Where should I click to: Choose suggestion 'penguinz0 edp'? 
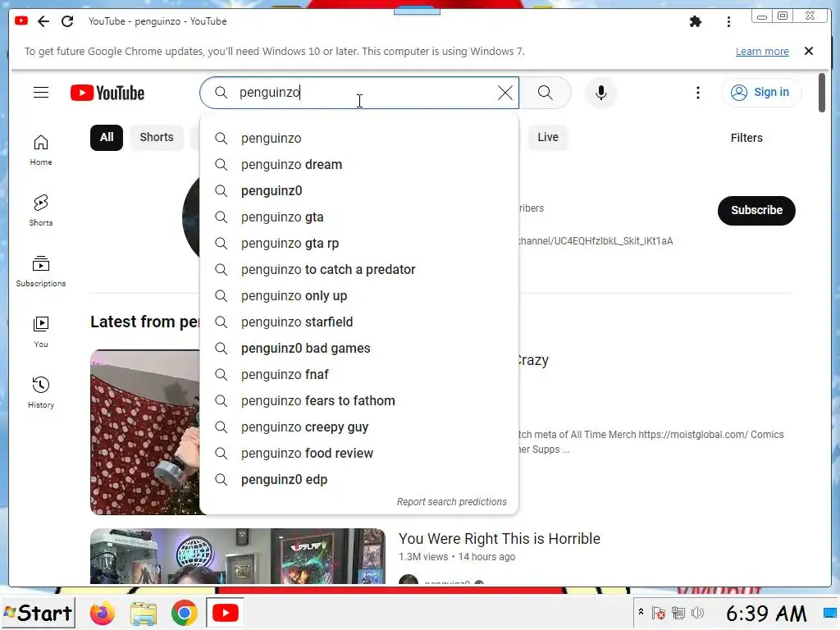pos(359,479)
